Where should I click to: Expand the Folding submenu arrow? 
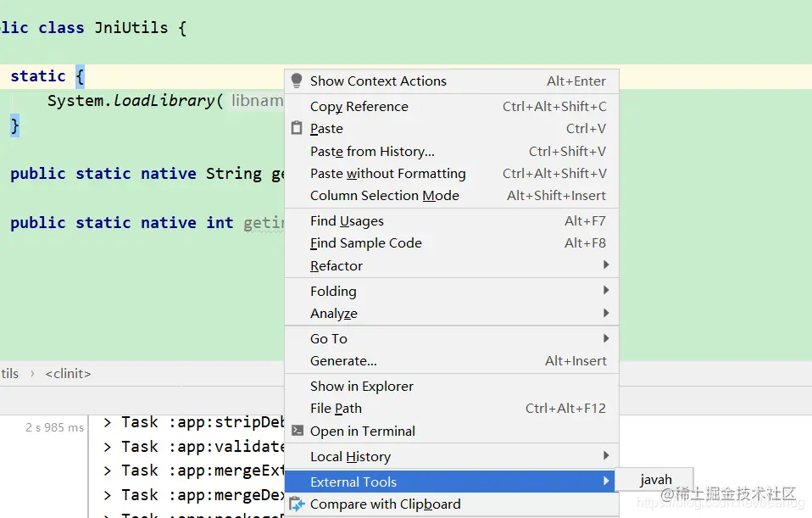[x=606, y=290]
